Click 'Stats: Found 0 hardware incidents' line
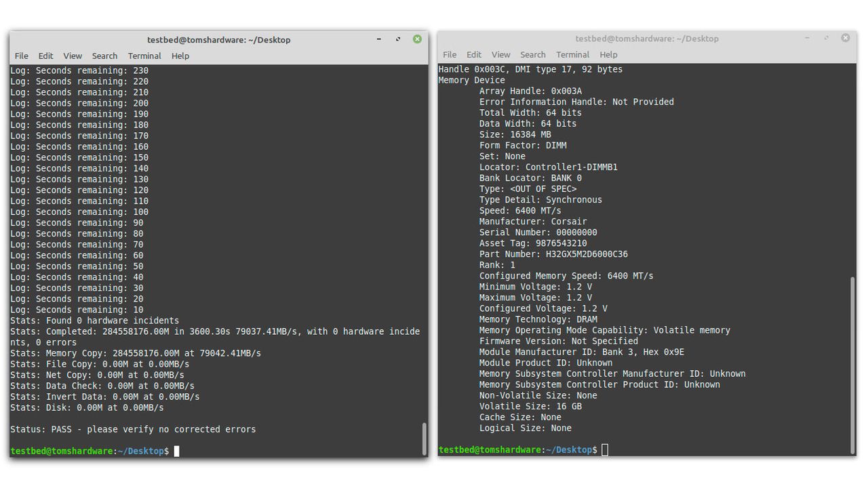This screenshot has width=868, height=488. pyautogui.click(x=95, y=321)
